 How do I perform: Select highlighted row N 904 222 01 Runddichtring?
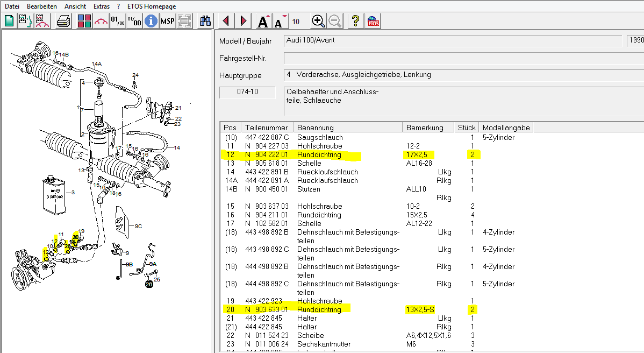pyautogui.click(x=319, y=155)
